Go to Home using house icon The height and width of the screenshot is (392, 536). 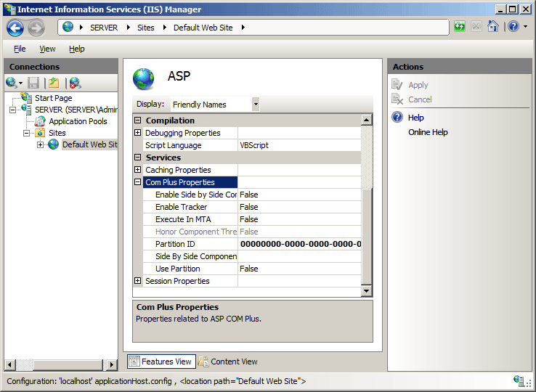coord(493,27)
